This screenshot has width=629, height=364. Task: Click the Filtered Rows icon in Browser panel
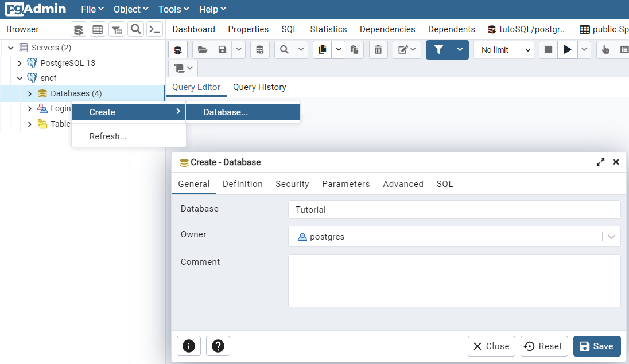tap(117, 29)
